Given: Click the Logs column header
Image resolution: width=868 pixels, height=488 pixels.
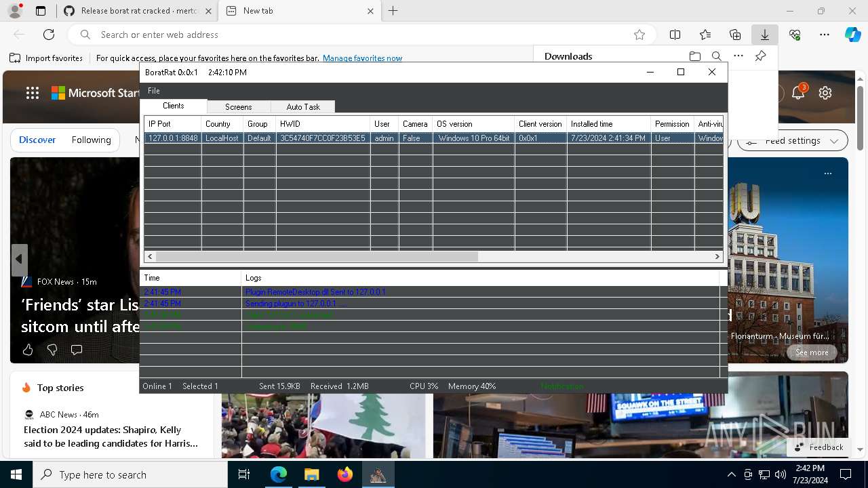Looking at the screenshot, I should (x=480, y=278).
